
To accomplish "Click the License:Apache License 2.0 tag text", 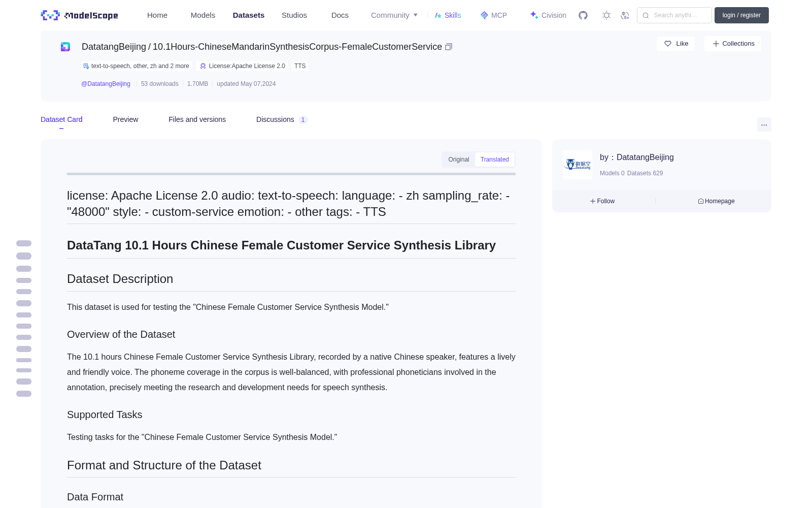I will (247, 66).
